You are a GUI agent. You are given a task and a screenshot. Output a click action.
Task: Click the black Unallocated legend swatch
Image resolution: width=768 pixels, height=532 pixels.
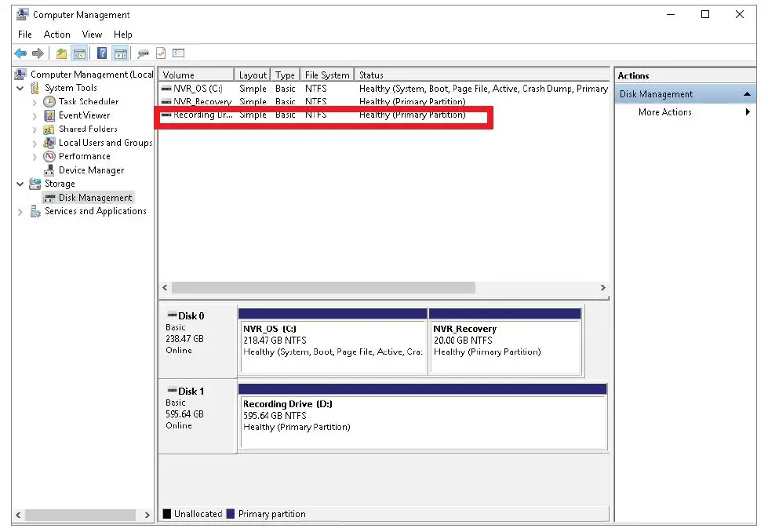167,514
